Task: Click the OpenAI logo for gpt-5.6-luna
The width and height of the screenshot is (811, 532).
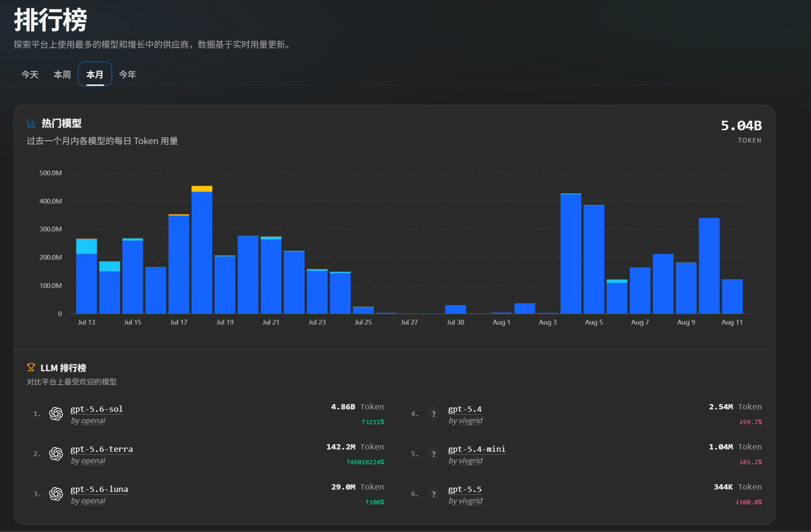Action: tap(56, 494)
